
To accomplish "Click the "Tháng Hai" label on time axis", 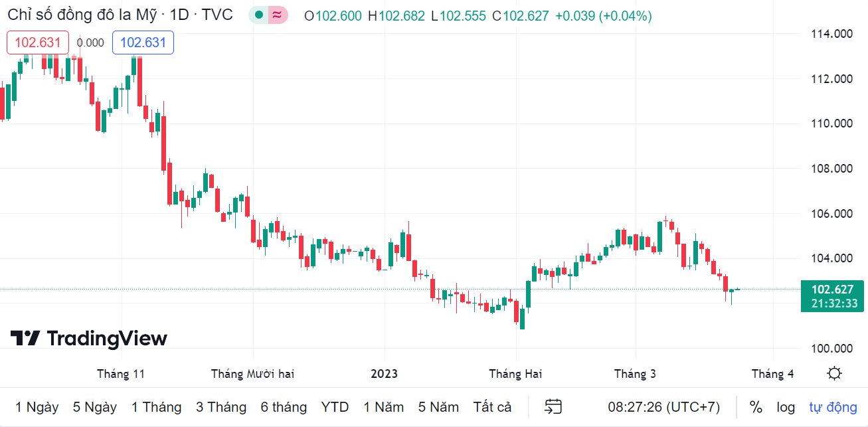I will coord(515,373).
